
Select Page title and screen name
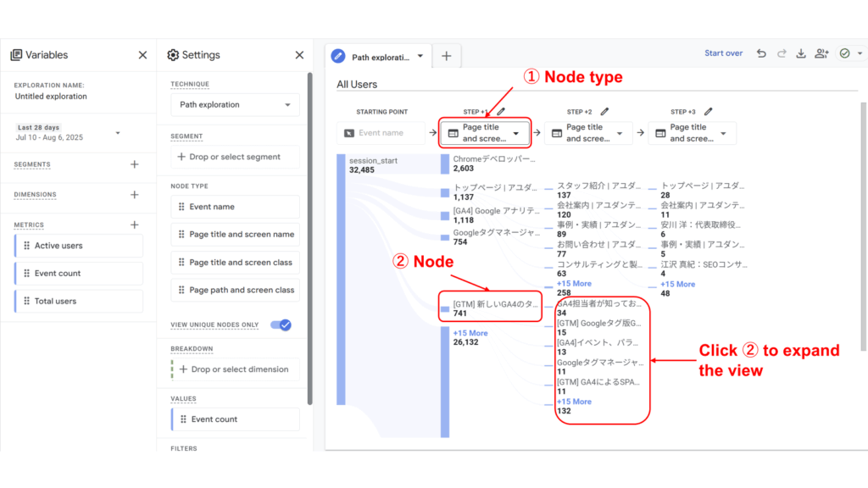[236, 234]
